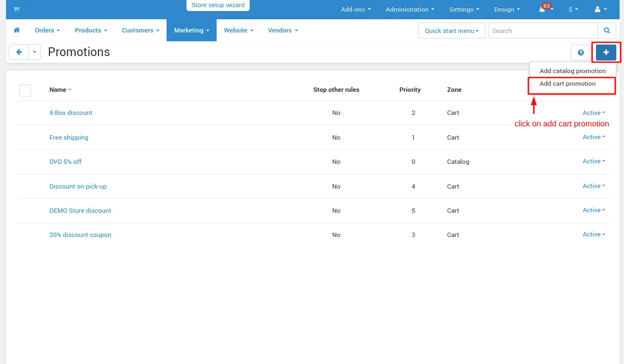Screen dimensions: 624x364
Task: Change status of 20% discount coupon
Action: tap(594, 234)
